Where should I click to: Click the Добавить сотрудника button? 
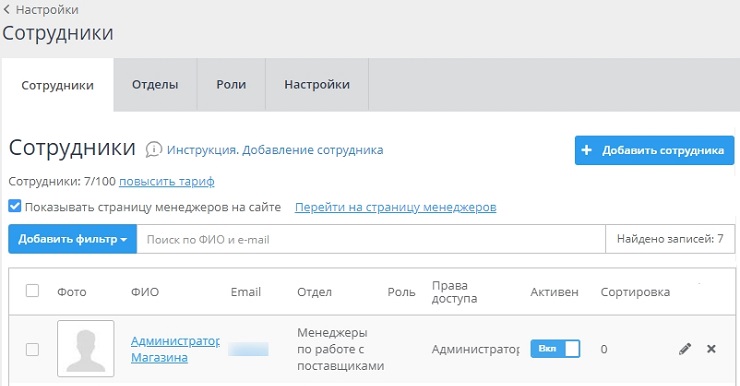654,151
